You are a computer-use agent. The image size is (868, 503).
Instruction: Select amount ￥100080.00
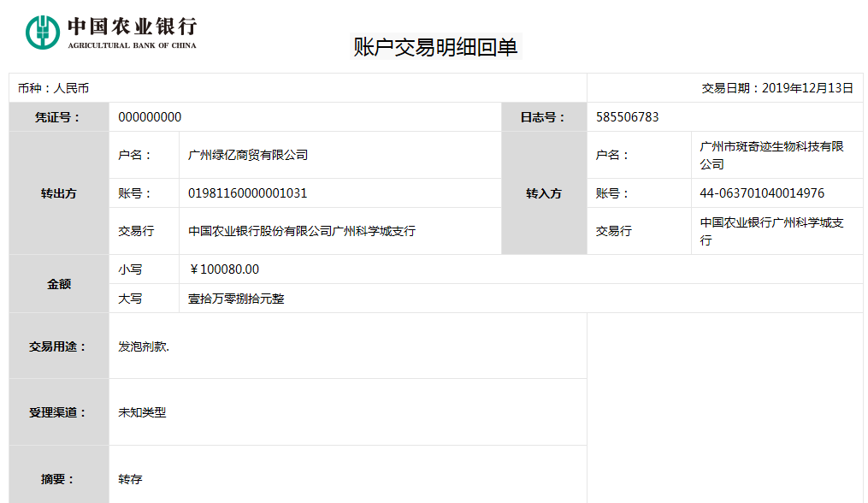[224, 269]
